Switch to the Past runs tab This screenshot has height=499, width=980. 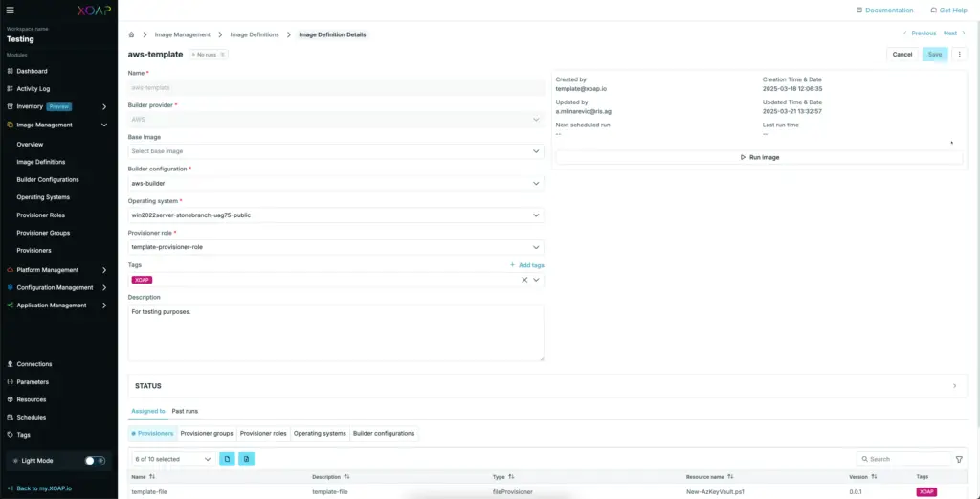pyautogui.click(x=185, y=411)
